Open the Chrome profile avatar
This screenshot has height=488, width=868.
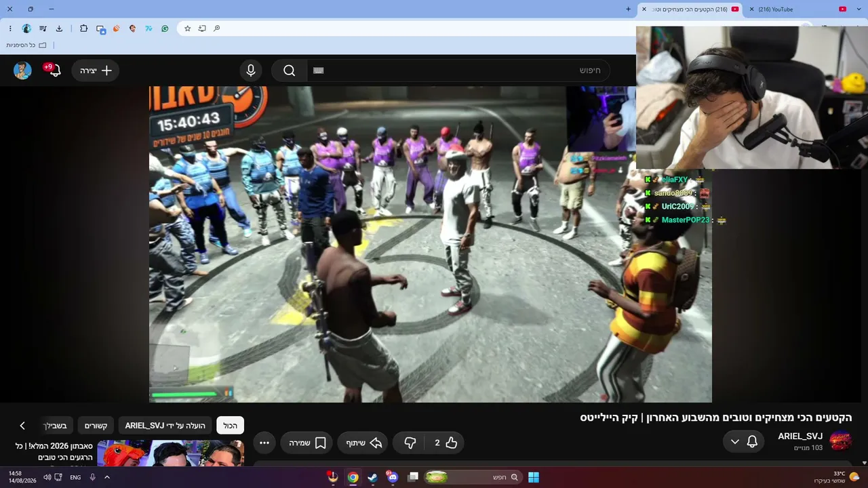[x=26, y=28]
